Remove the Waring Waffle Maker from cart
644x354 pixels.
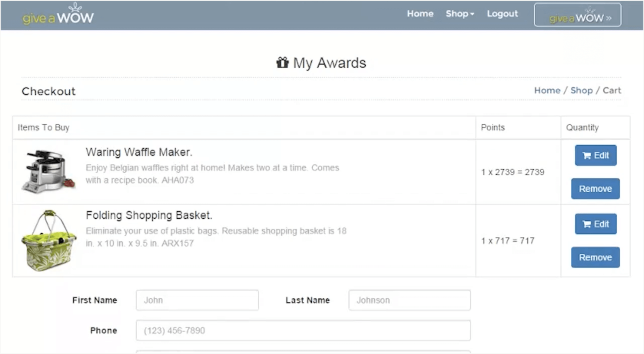click(x=595, y=189)
